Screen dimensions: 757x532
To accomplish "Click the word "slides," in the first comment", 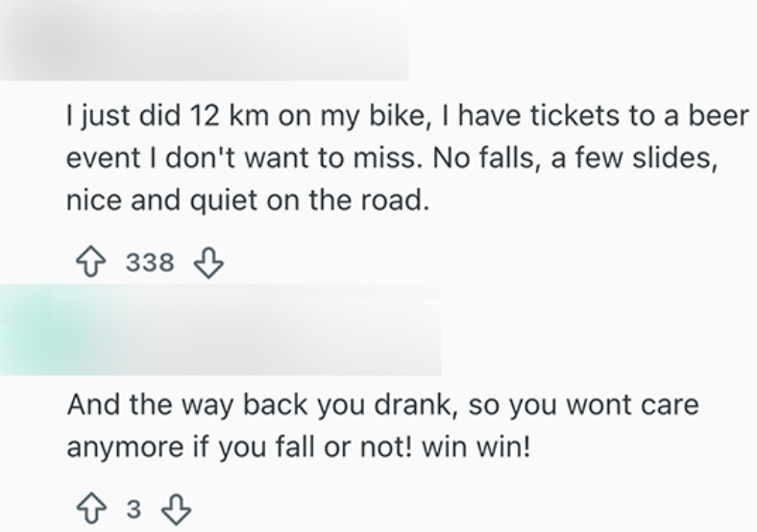I will point(675,160).
